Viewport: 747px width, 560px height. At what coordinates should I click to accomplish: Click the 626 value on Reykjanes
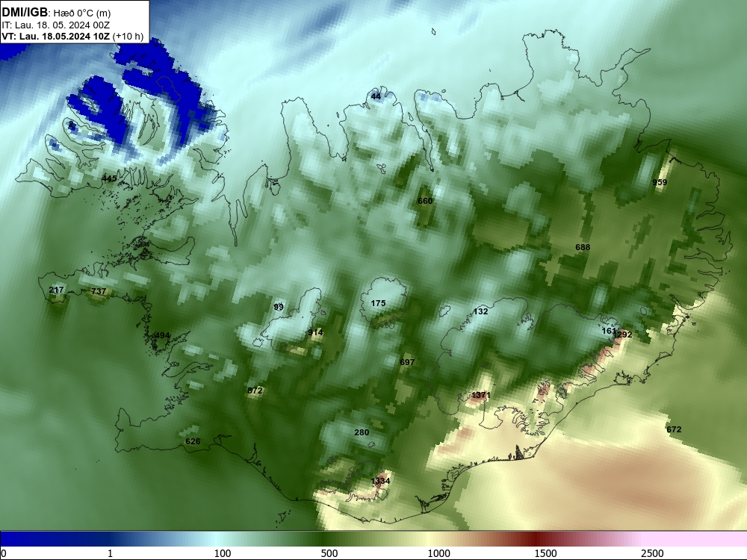click(193, 441)
